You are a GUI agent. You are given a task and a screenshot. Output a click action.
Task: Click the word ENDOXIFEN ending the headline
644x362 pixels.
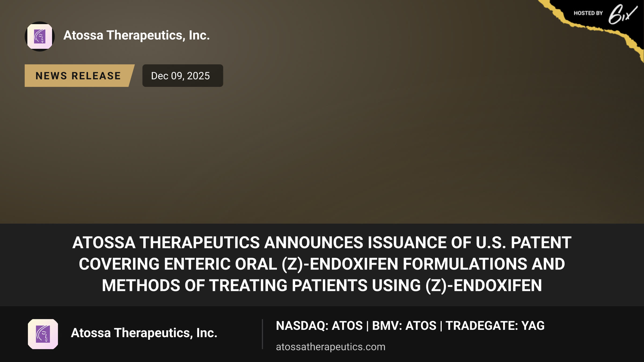498,285
